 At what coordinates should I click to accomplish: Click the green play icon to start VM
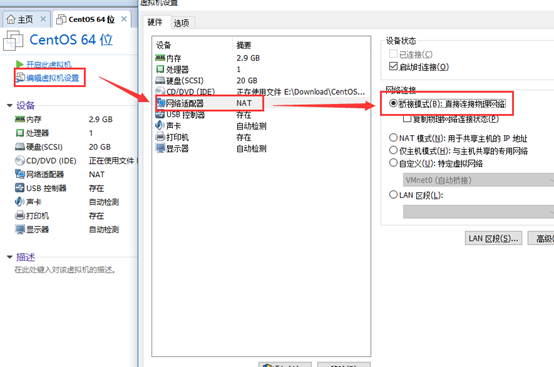point(19,64)
